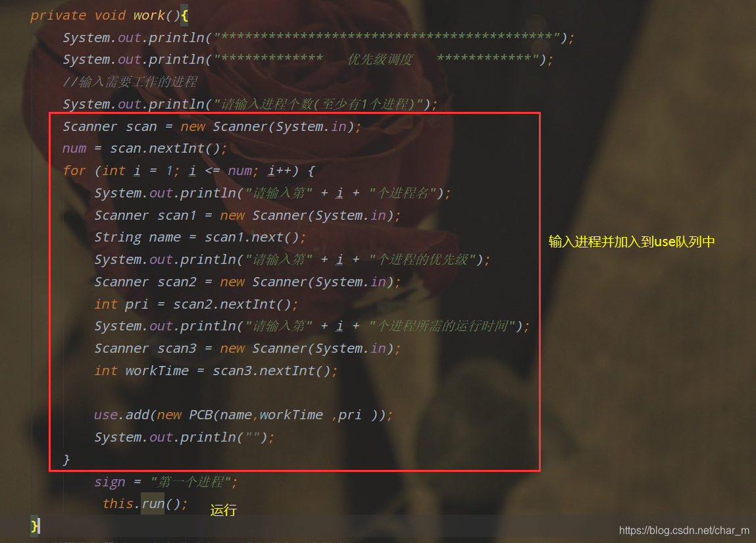This screenshot has width=756, height=543.
Task: Place cursor on num = scan.nextInt() line
Action: [144, 149]
